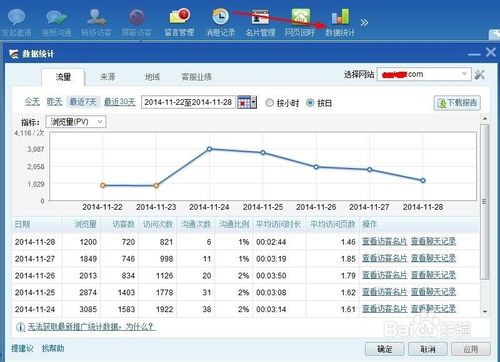Select the 最近30天 range link

pyautogui.click(x=120, y=102)
